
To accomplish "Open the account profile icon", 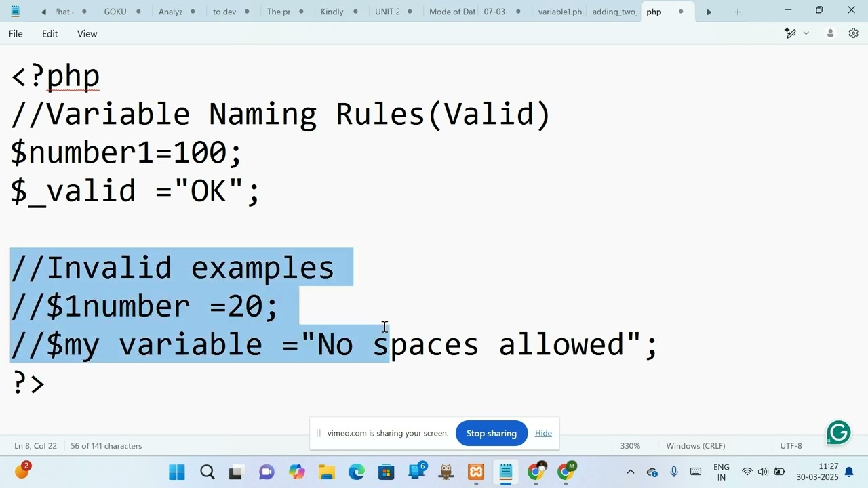I will pyautogui.click(x=830, y=33).
